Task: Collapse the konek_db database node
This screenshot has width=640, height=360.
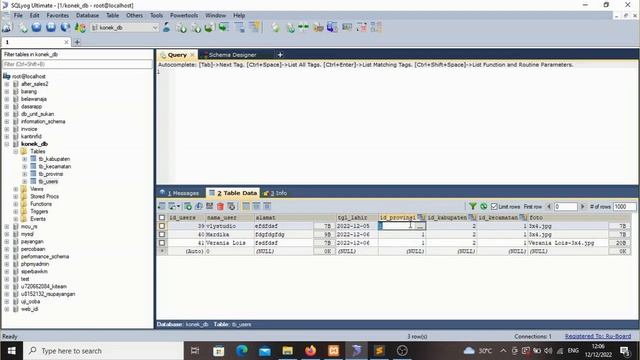Action: 7,144
